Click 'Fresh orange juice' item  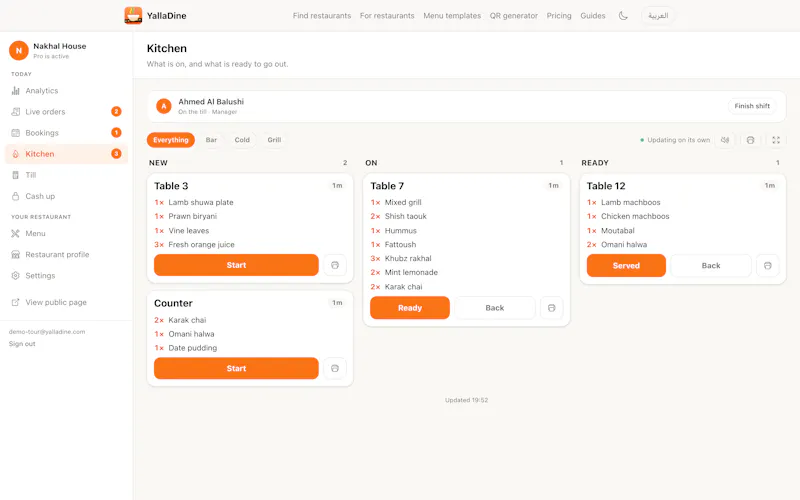point(202,245)
